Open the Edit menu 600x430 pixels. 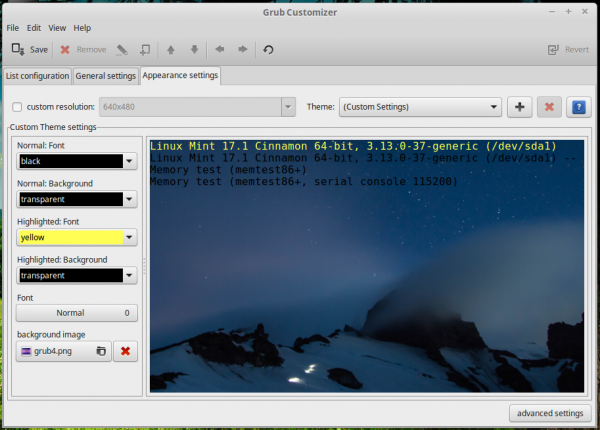pyautogui.click(x=34, y=28)
